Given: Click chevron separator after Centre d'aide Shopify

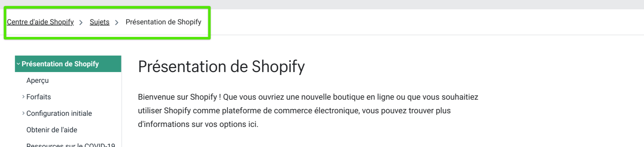Looking at the screenshot, I should point(81,23).
